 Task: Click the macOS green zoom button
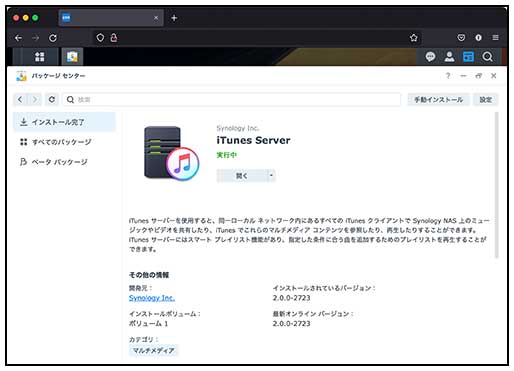pyautogui.click(x=35, y=18)
